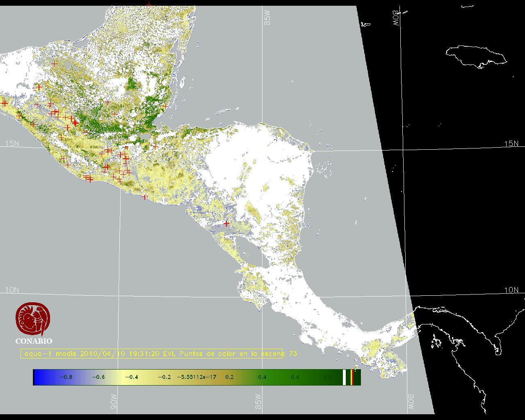Click the 80W longitude label at top
Screen dimensions: 525x420
pos(396,18)
